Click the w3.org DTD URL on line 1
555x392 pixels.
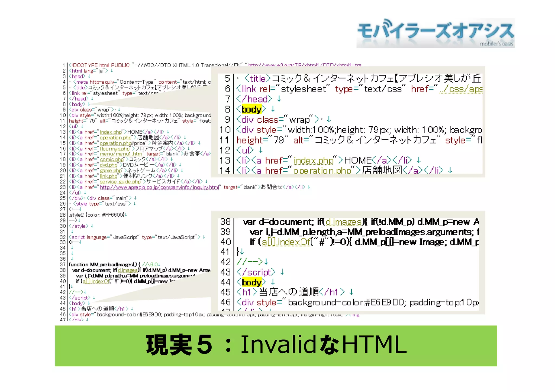(x=305, y=65)
